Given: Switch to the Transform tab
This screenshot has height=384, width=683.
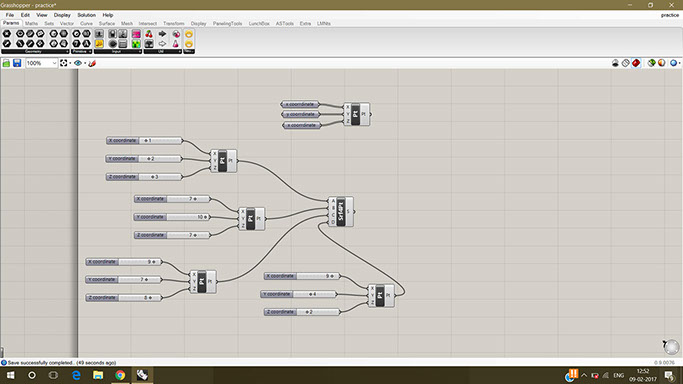Looking at the screenshot, I should pos(174,24).
